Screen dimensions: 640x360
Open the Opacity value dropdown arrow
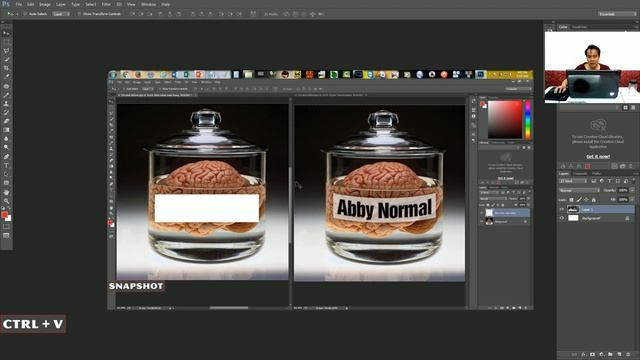[632, 190]
